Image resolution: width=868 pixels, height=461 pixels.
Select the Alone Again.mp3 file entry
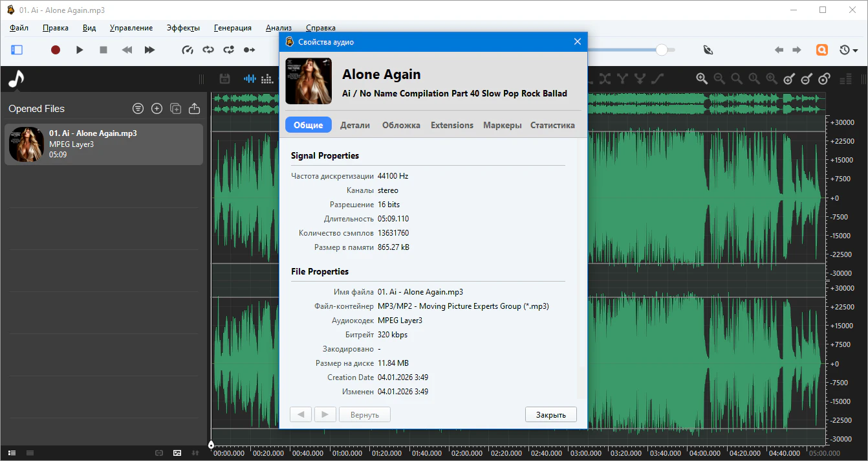click(x=103, y=144)
